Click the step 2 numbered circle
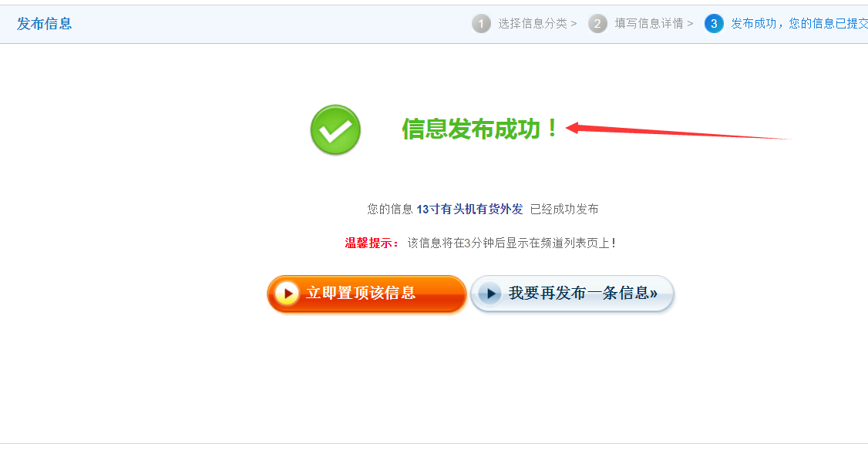The width and height of the screenshot is (868, 453). [597, 24]
